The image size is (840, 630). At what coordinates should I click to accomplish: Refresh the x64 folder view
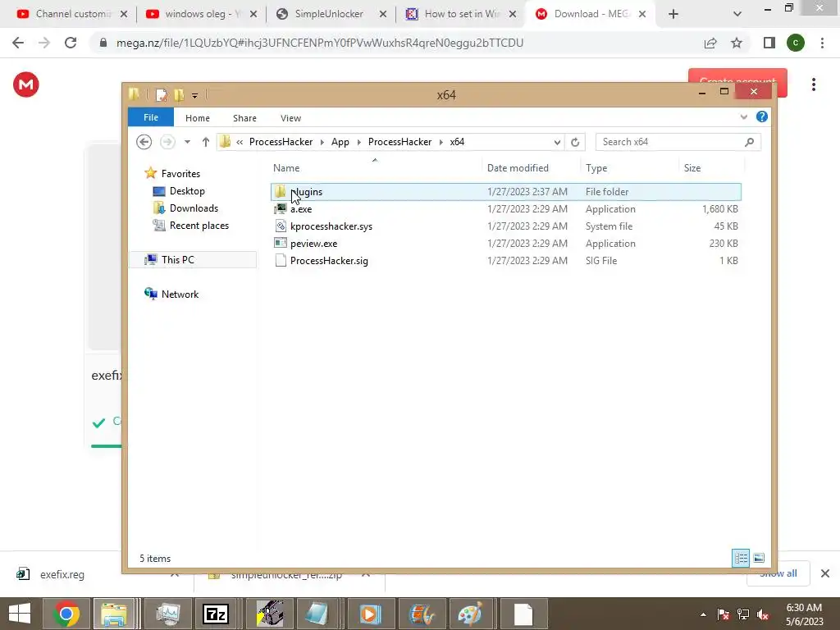[x=575, y=142]
